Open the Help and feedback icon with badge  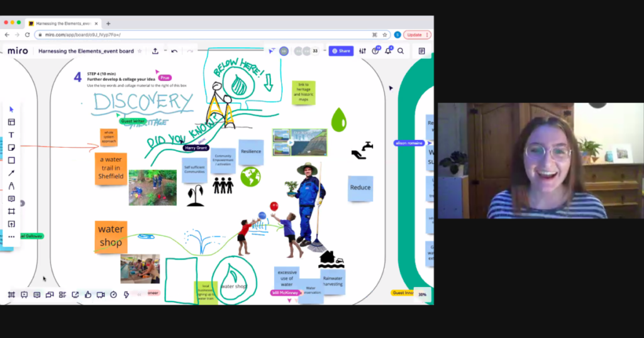click(x=375, y=51)
